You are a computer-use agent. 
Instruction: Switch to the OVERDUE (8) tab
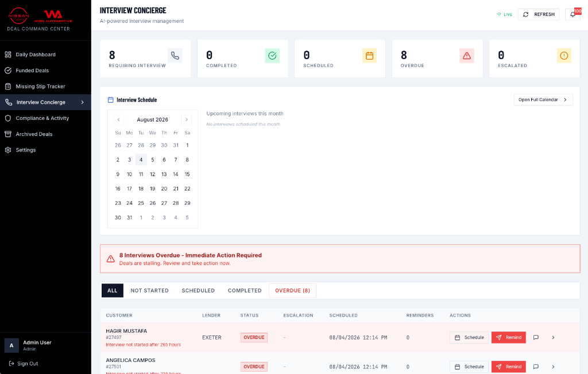pos(292,290)
